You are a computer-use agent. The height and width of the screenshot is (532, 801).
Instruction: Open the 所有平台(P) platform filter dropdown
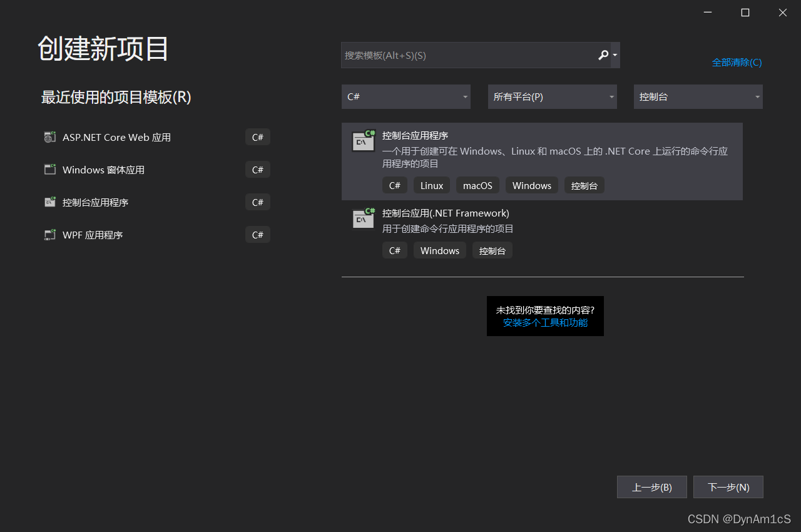click(553, 97)
